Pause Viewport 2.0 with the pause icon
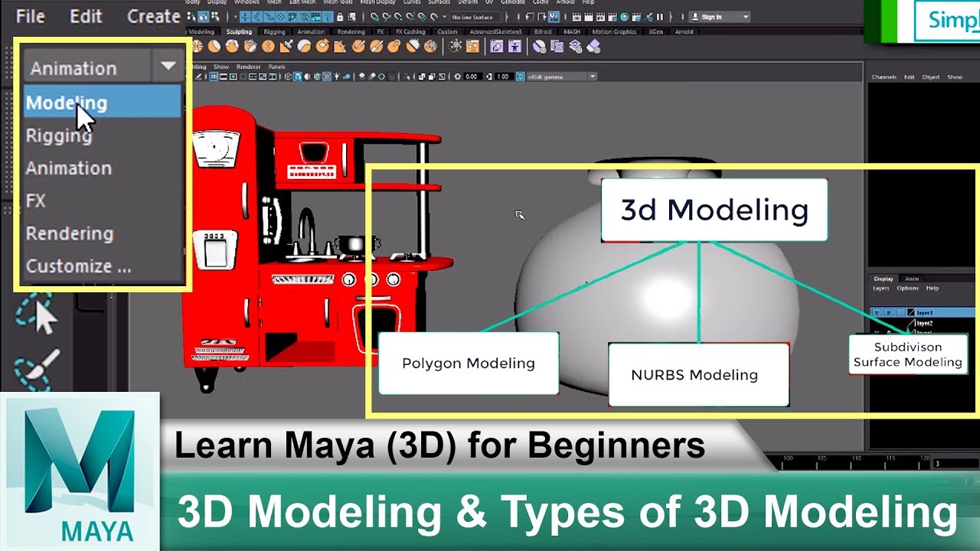The height and width of the screenshot is (551, 980). pos(660,17)
